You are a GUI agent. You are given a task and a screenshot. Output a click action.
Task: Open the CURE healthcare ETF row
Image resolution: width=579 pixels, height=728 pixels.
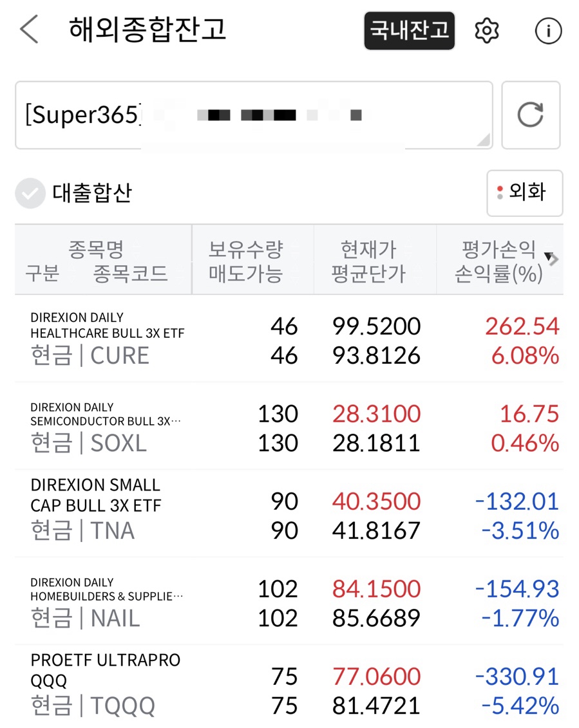pos(289,339)
